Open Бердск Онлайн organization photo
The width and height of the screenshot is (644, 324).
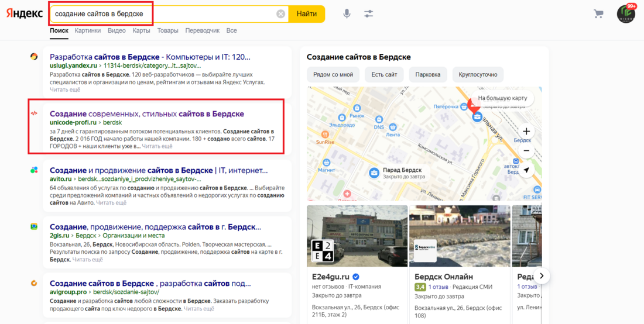click(460, 236)
